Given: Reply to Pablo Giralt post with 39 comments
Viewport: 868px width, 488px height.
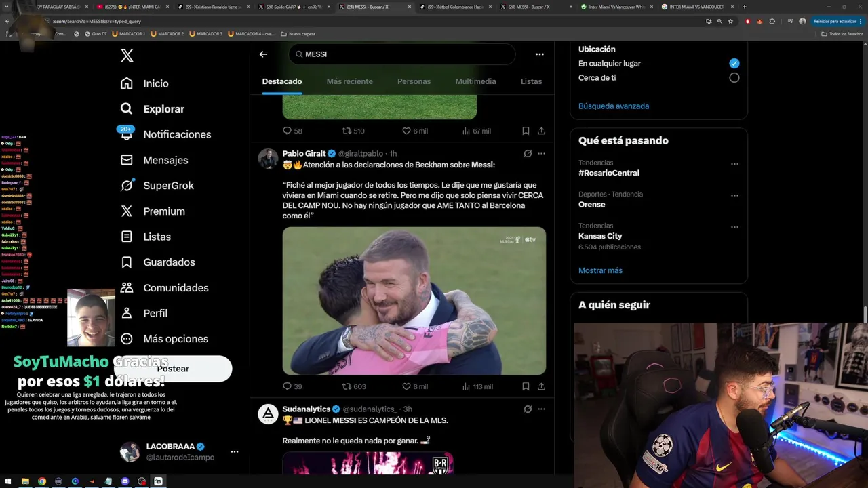Looking at the screenshot, I should (x=292, y=386).
